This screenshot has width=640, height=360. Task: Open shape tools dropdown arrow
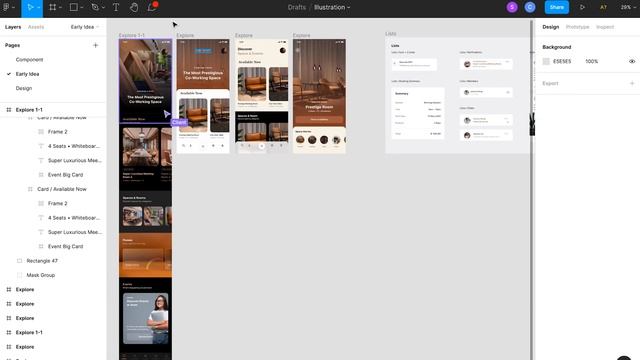click(82, 8)
